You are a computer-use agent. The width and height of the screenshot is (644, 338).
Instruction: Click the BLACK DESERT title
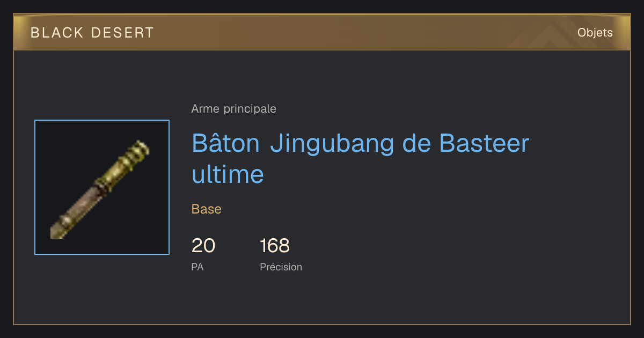92,33
